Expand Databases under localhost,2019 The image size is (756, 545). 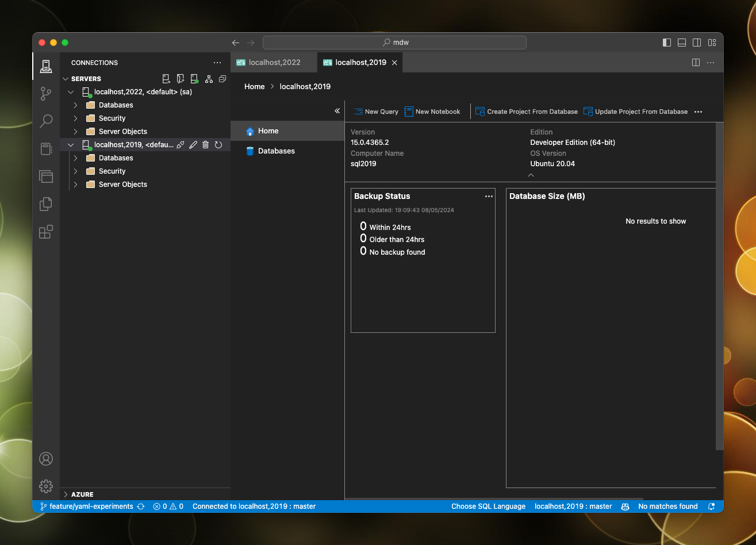pyautogui.click(x=75, y=158)
